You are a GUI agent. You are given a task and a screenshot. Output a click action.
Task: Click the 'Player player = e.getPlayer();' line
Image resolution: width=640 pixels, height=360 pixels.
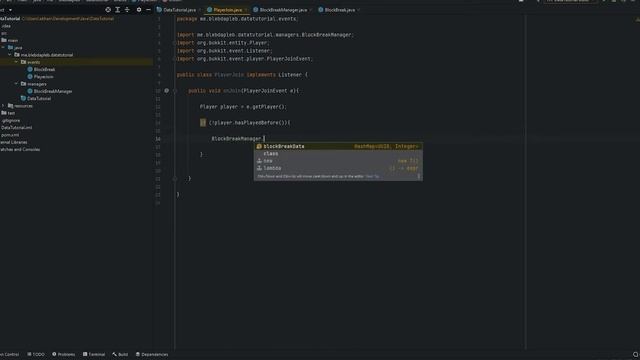click(x=243, y=107)
